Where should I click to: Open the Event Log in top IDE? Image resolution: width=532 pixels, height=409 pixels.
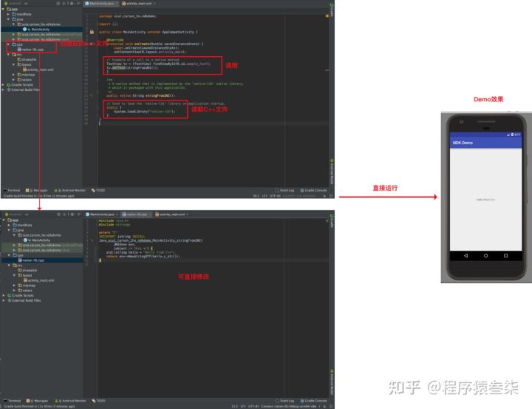[284, 190]
